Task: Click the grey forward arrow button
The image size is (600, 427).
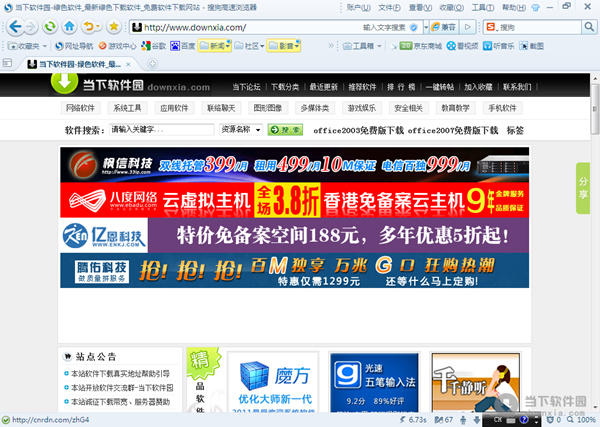Action: 30,27
